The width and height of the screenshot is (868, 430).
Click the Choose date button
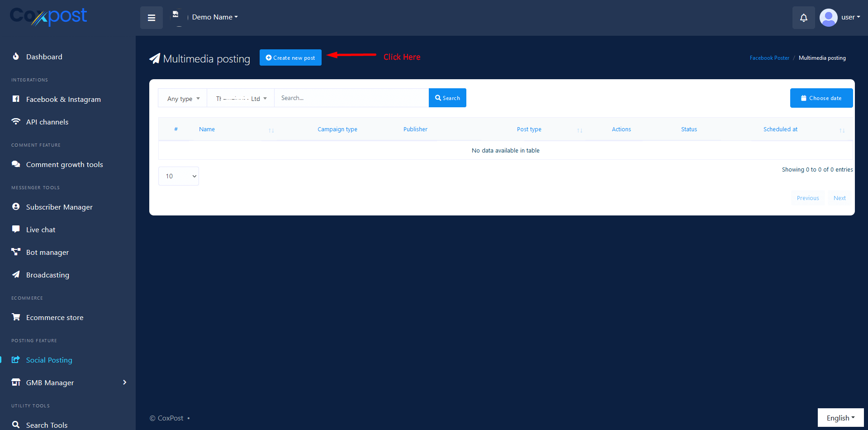(x=821, y=98)
